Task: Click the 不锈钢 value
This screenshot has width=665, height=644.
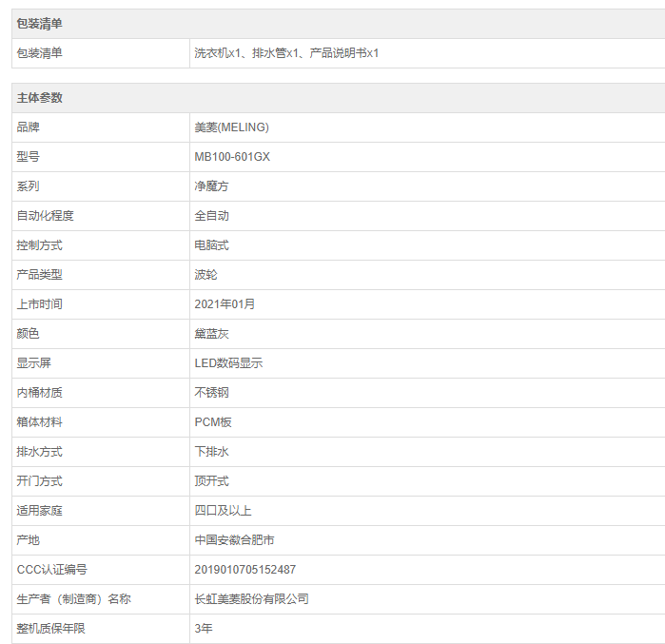Action: pyautogui.click(x=211, y=393)
